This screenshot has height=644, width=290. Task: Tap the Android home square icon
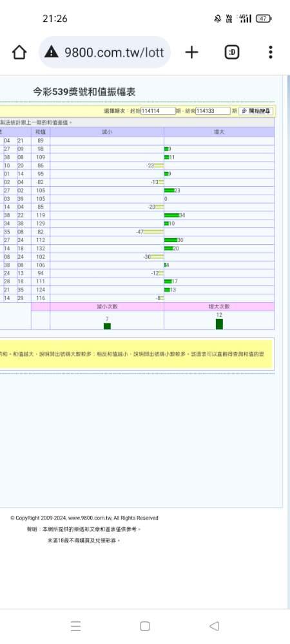[144, 626]
